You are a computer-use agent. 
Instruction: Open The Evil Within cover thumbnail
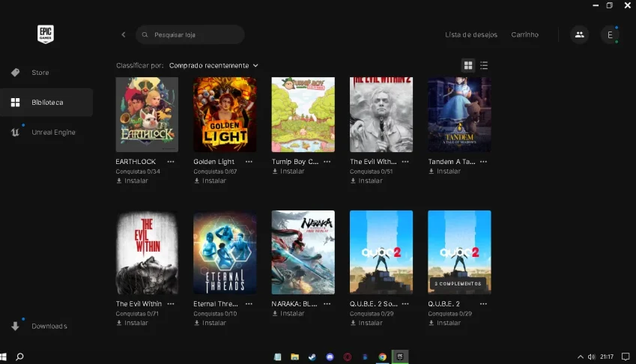pos(147,252)
